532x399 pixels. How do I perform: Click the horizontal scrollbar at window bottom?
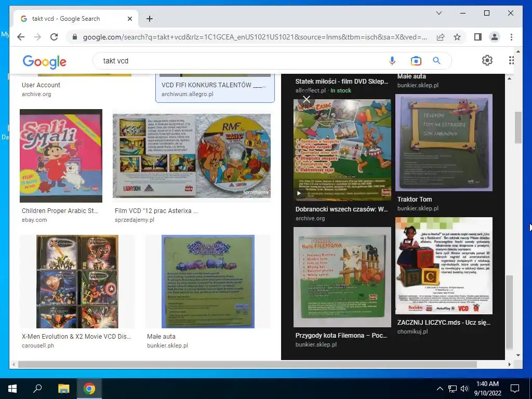click(x=247, y=364)
